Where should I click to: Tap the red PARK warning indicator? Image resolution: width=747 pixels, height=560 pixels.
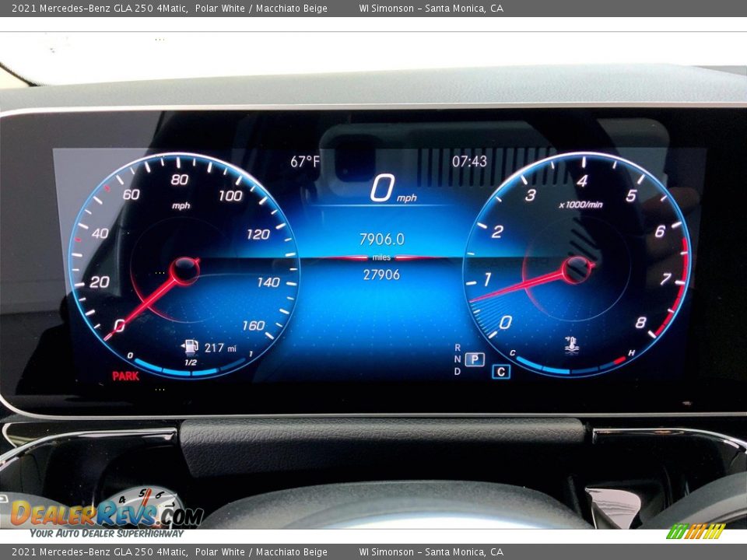click(126, 376)
